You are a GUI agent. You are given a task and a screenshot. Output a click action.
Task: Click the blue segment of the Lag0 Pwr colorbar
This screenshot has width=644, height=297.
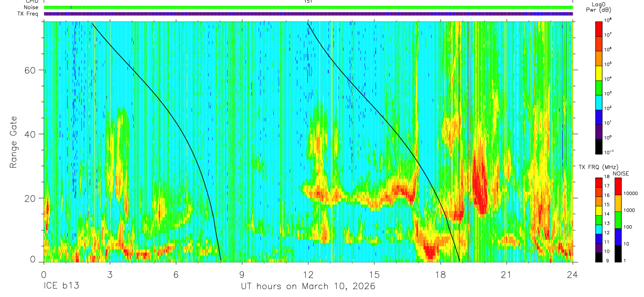pos(599,117)
